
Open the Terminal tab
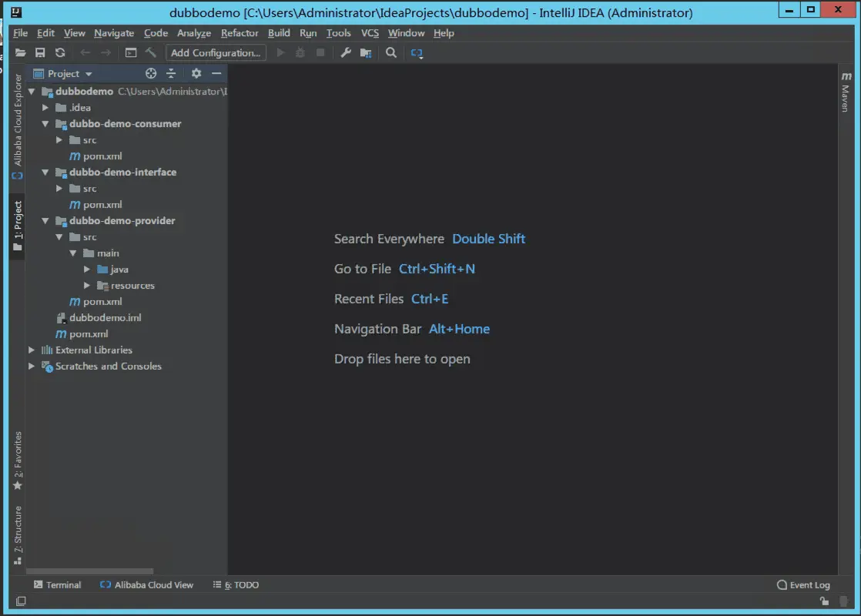57,584
